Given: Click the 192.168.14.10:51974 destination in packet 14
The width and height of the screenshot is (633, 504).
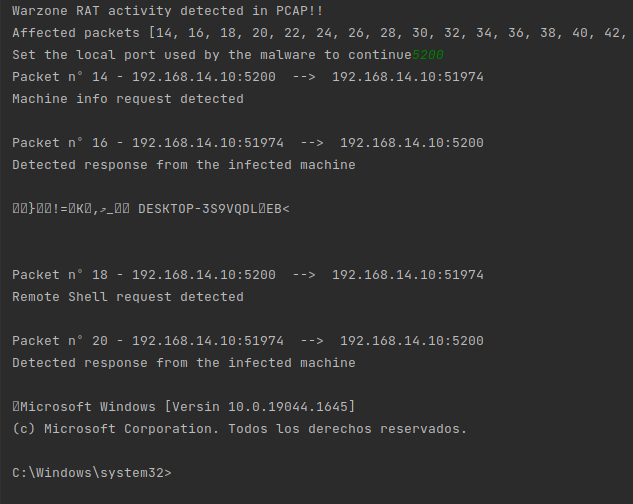Looking at the screenshot, I should [408, 77].
